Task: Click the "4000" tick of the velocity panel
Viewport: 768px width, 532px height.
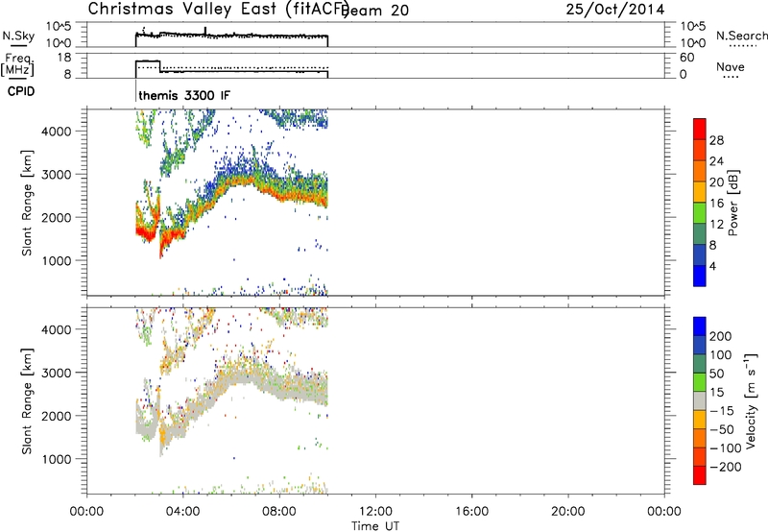Action: (57, 329)
